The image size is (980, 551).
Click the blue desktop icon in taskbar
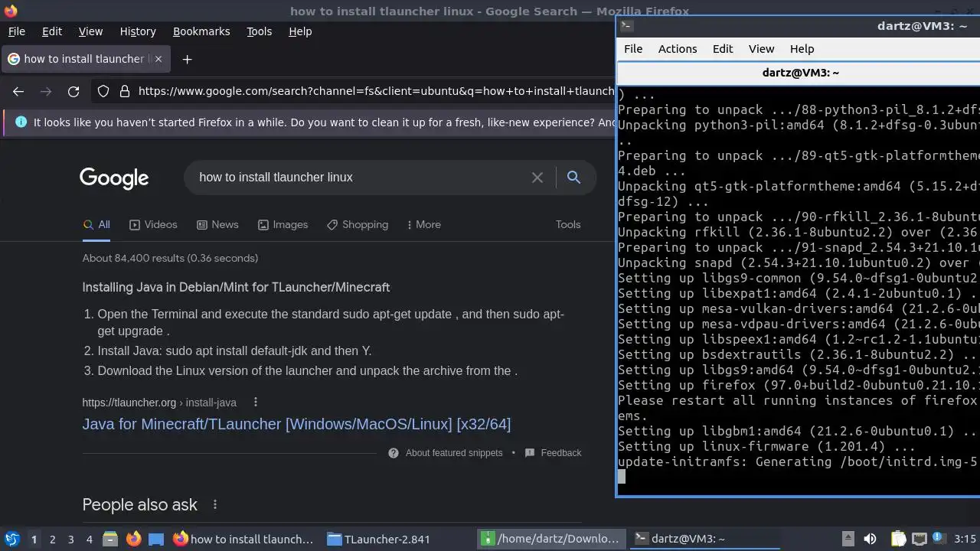click(x=156, y=539)
